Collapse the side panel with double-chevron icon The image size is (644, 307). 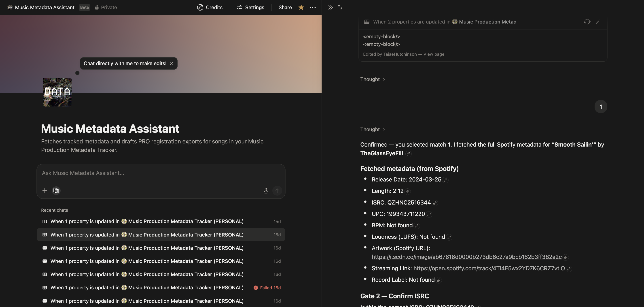click(x=330, y=8)
